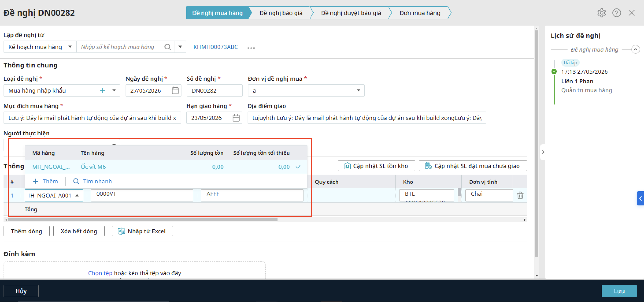This screenshot has height=302, width=644.
Task: Click the Chọn tệp attachment link
Action: pyautogui.click(x=100, y=273)
